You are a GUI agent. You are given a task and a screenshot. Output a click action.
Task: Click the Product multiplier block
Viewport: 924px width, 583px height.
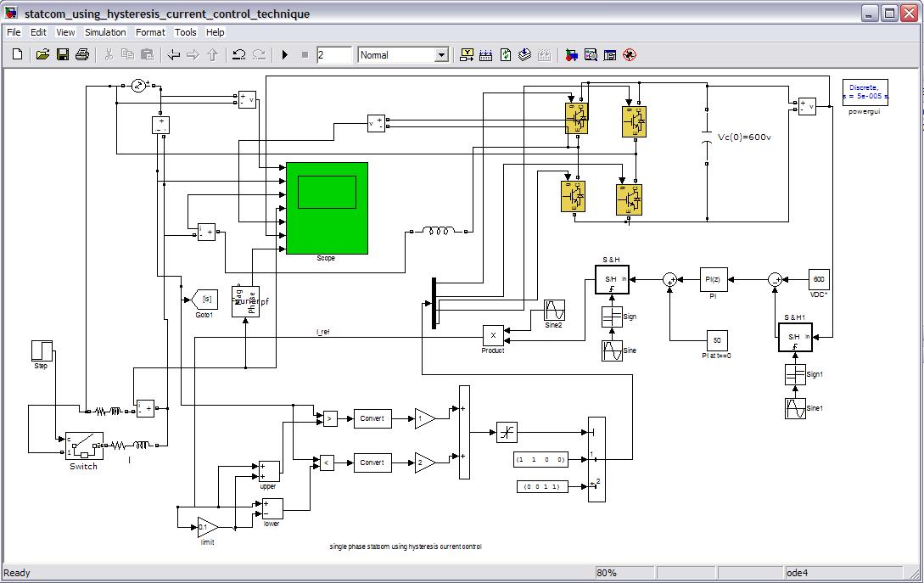tap(493, 335)
